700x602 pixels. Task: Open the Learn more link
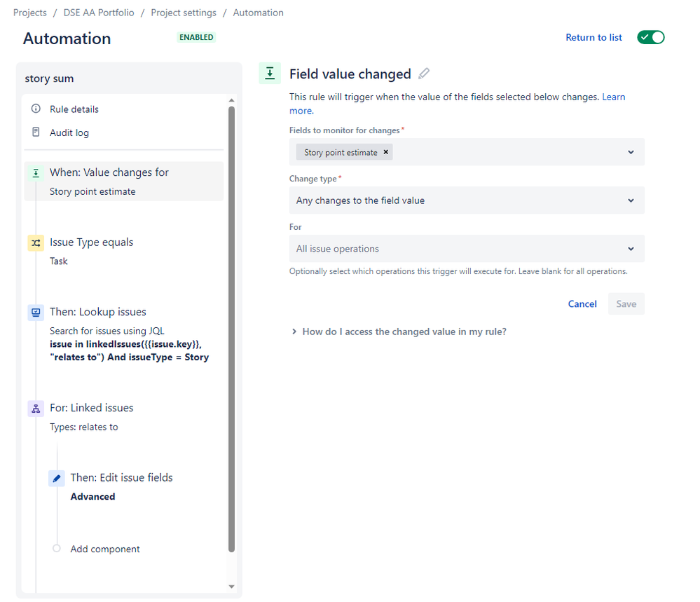613,97
